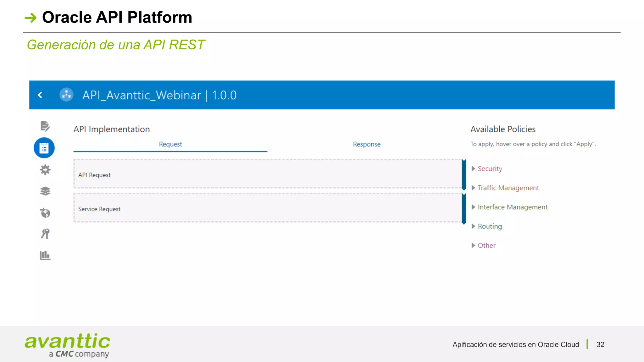Screen dimensions: 644x362
Task: Expand the Security policies arrow
Action: pos(473,169)
